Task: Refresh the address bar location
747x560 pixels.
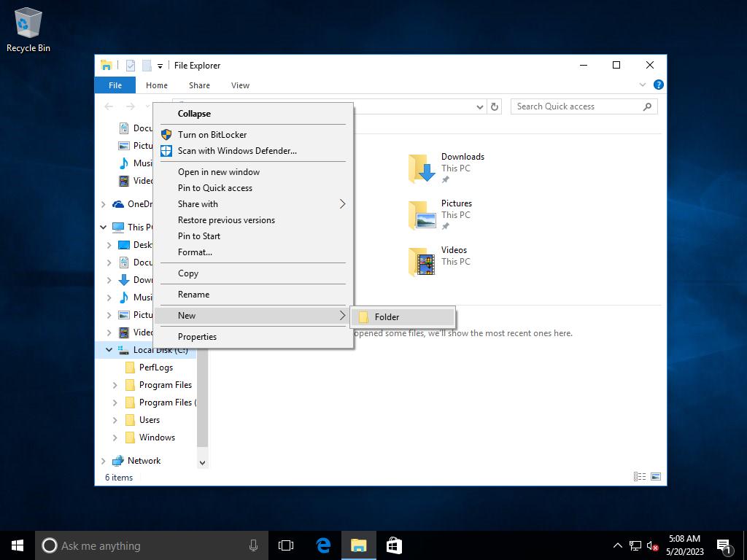Action: pyautogui.click(x=495, y=106)
